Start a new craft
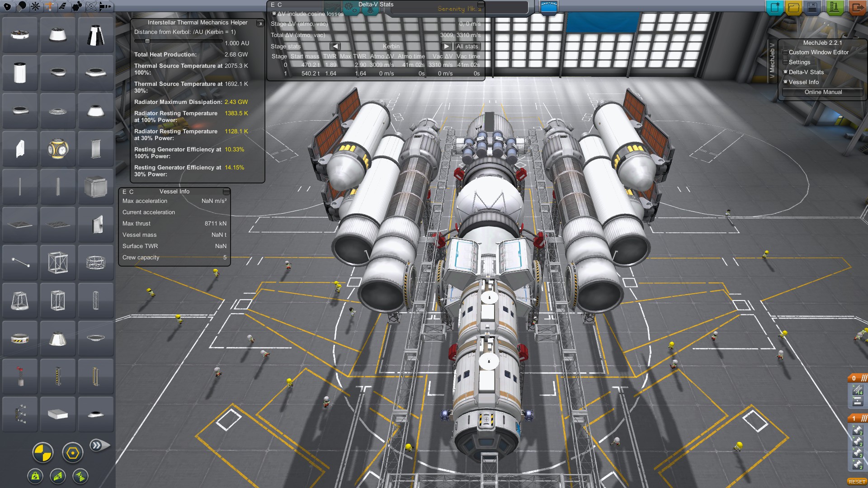This screenshot has width=868, height=488. click(774, 7)
